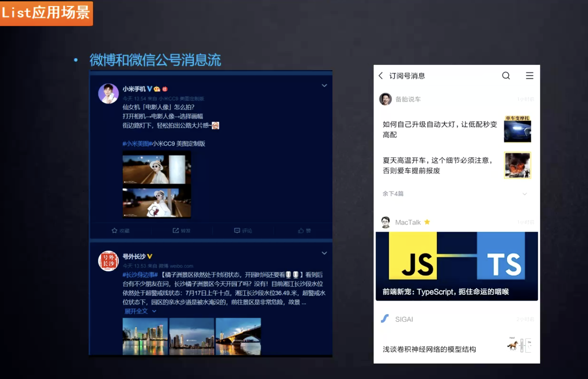Open MacTalk account avatar
Viewport: 588px width, 379px height.
point(386,222)
